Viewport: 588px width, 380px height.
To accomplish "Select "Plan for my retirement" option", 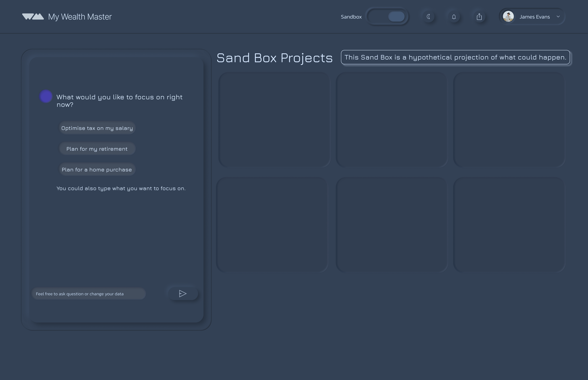I will click(97, 149).
